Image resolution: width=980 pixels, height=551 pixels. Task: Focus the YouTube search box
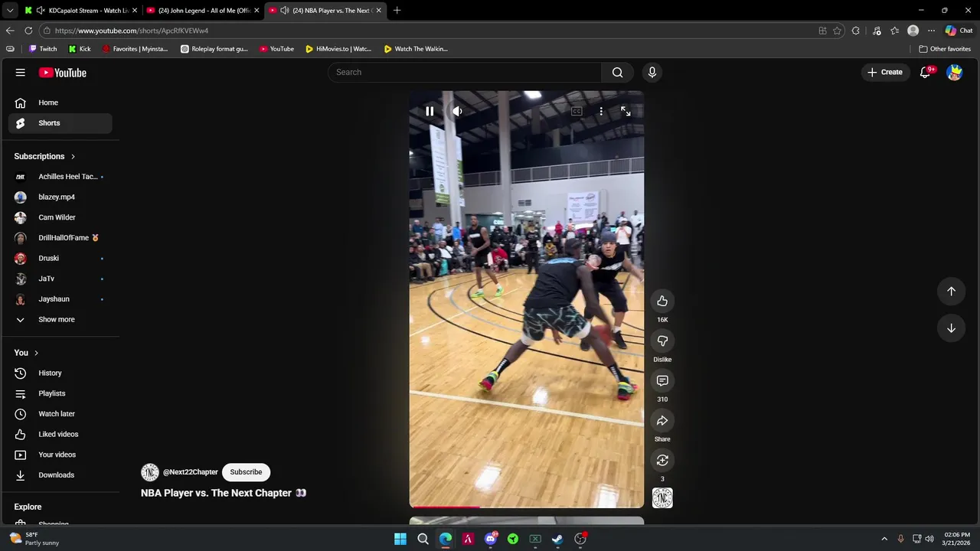pyautogui.click(x=464, y=72)
